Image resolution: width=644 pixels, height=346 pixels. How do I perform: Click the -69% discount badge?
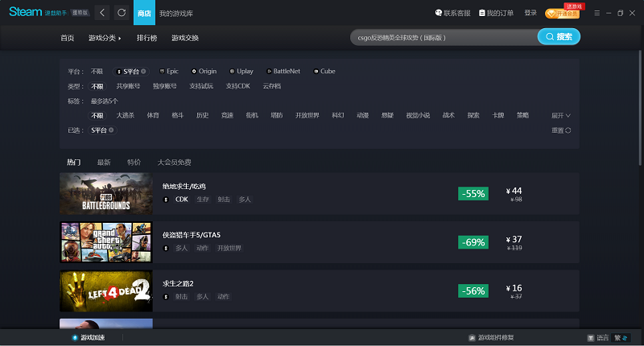pos(473,242)
